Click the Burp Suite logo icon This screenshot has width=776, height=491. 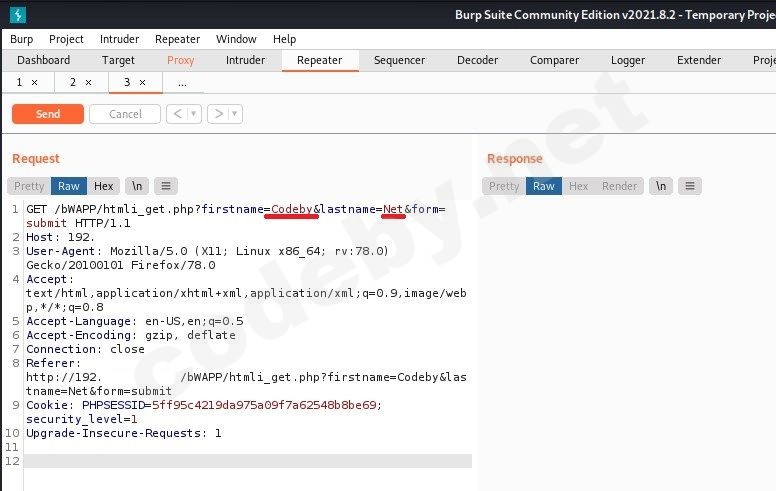coord(18,15)
